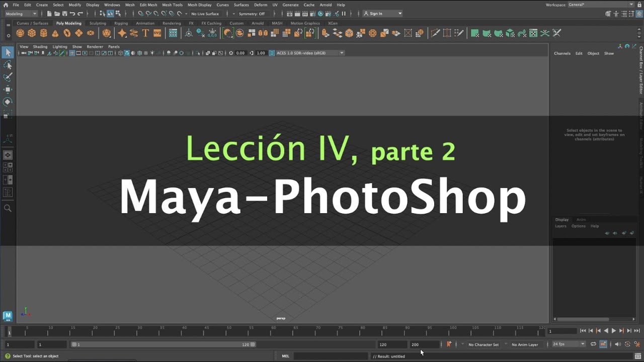
Task: Select the Lasso tool in the toolbox
Action: 8,65
